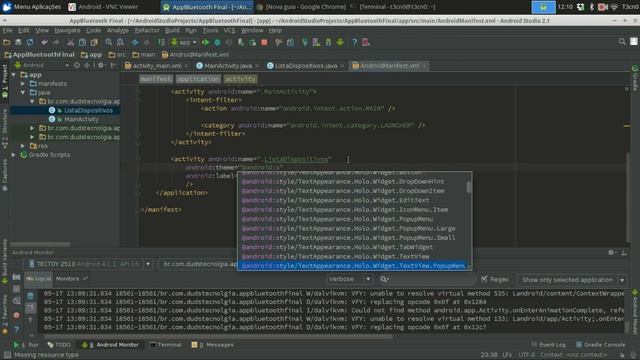Expand the res folder

tap(23, 146)
